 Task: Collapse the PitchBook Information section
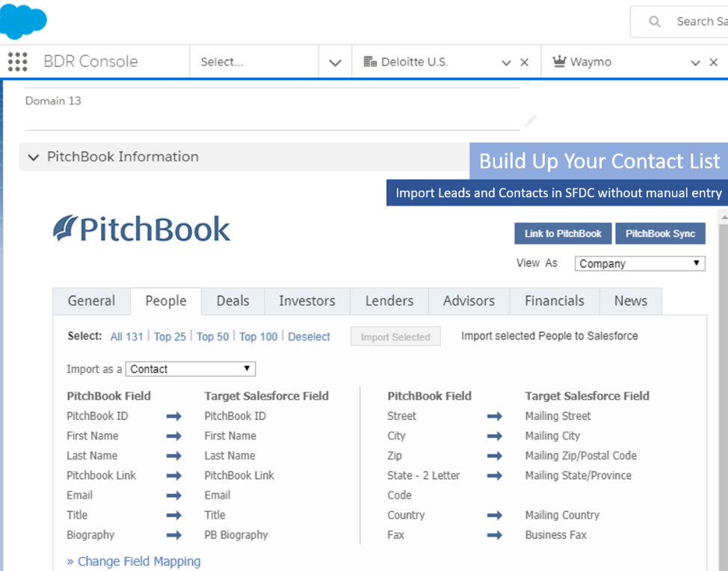click(x=33, y=157)
